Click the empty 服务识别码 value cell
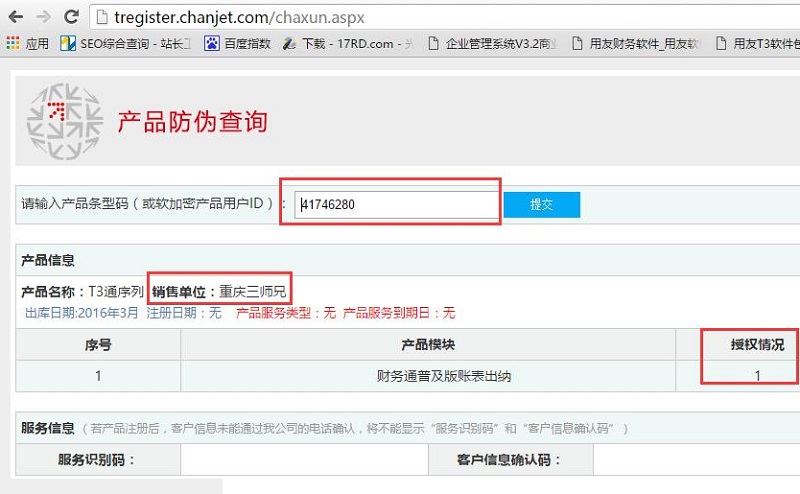800x494 pixels. (305, 460)
